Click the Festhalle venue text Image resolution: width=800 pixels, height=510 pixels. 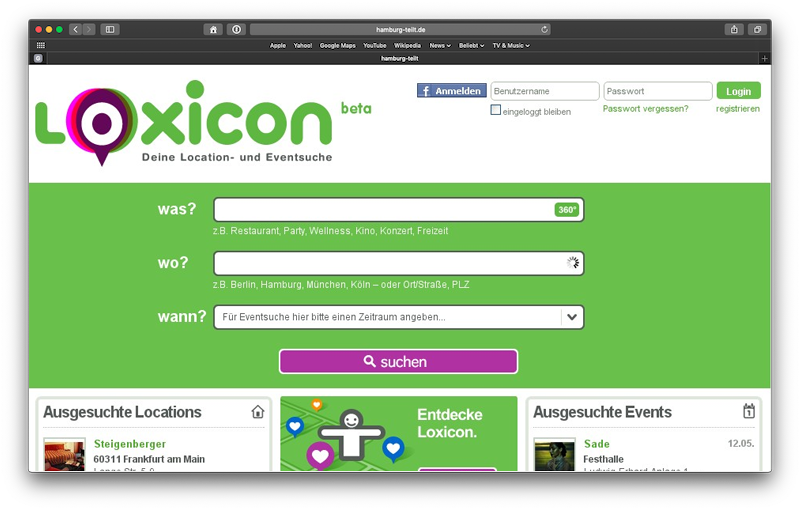pos(603,459)
